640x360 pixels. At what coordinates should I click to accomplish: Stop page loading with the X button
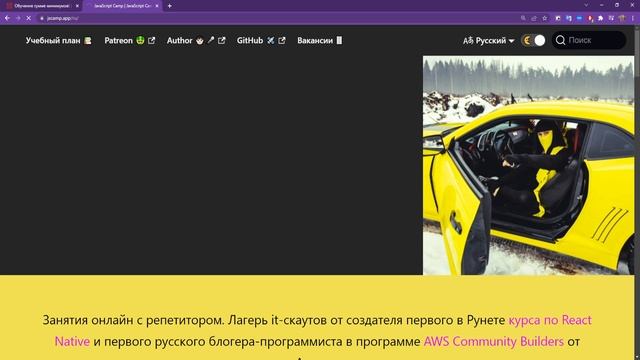point(29,18)
